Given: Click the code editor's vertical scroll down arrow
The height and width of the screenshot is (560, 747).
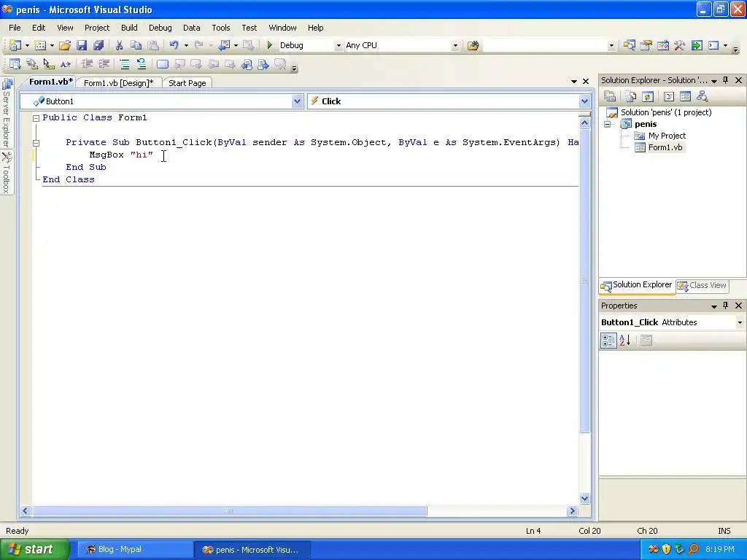Looking at the screenshot, I should pyautogui.click(x=584, y=499).
